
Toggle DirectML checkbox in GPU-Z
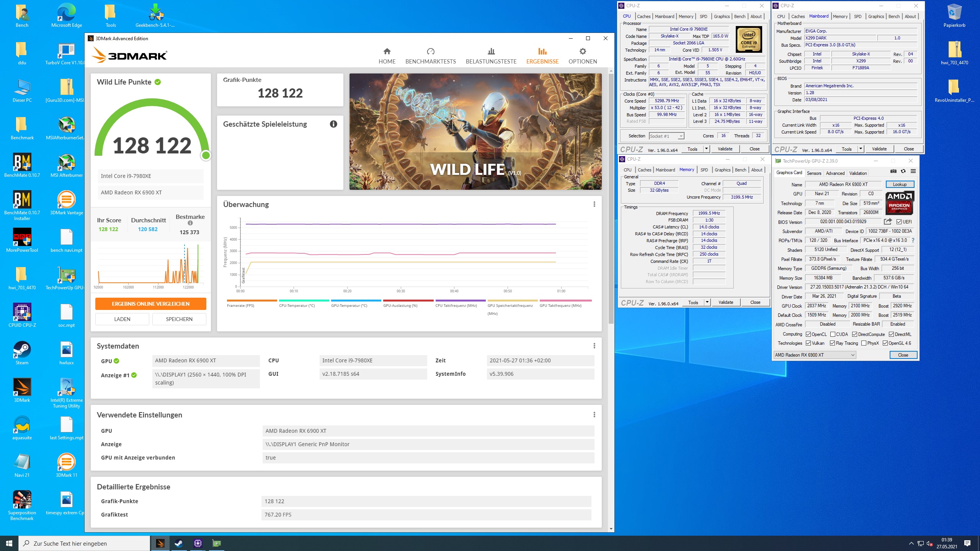point(891,334)
